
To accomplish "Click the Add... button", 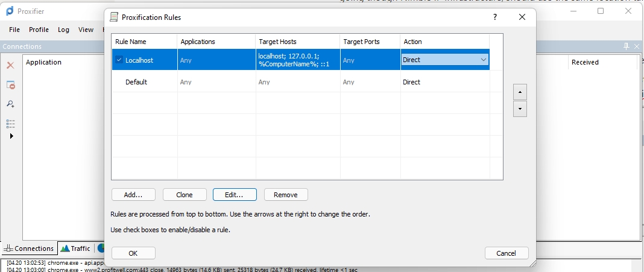I will (x=133, y=195).
